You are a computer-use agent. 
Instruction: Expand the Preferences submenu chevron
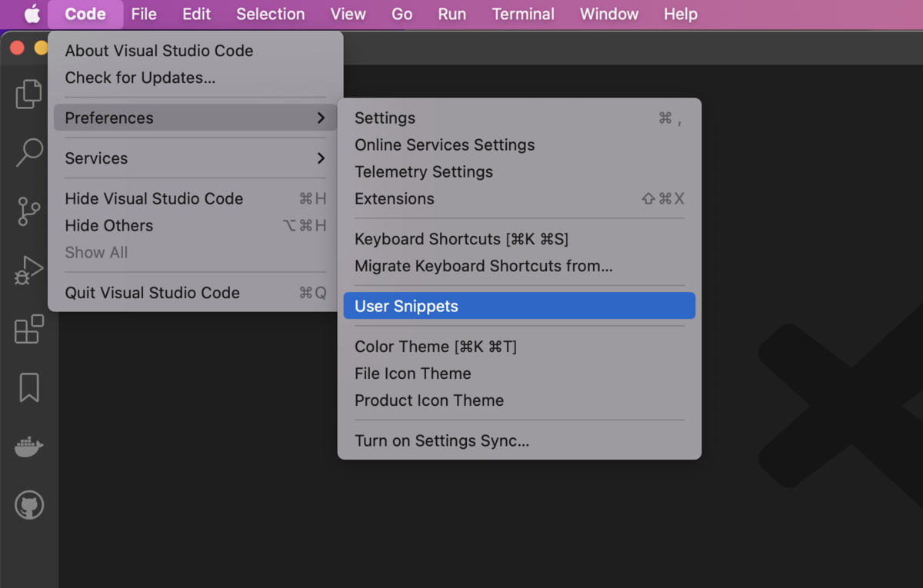tap(321, 118)
